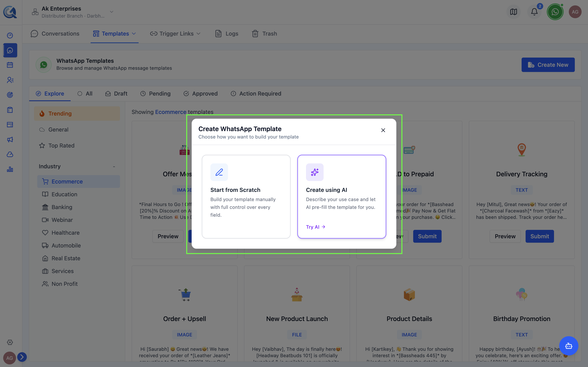
Task: Collapse the Industry section
Action: (x=114, y=167)
